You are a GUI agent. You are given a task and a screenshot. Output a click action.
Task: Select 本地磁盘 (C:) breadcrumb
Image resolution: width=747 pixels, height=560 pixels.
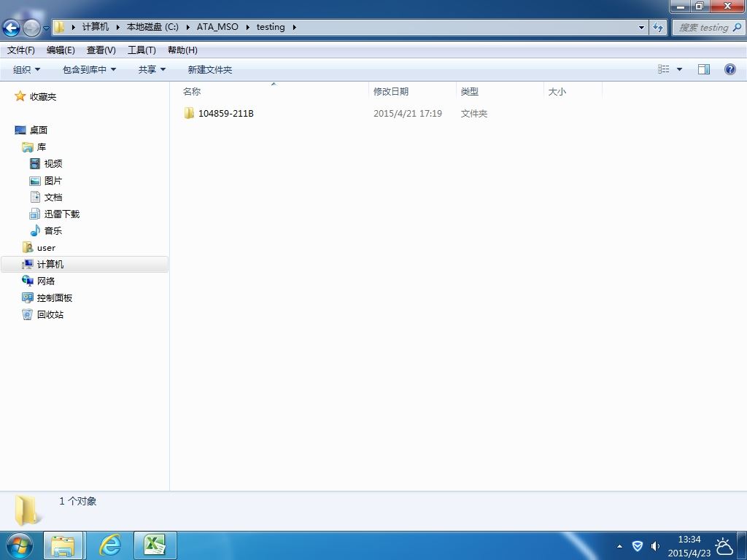[152, 27]
